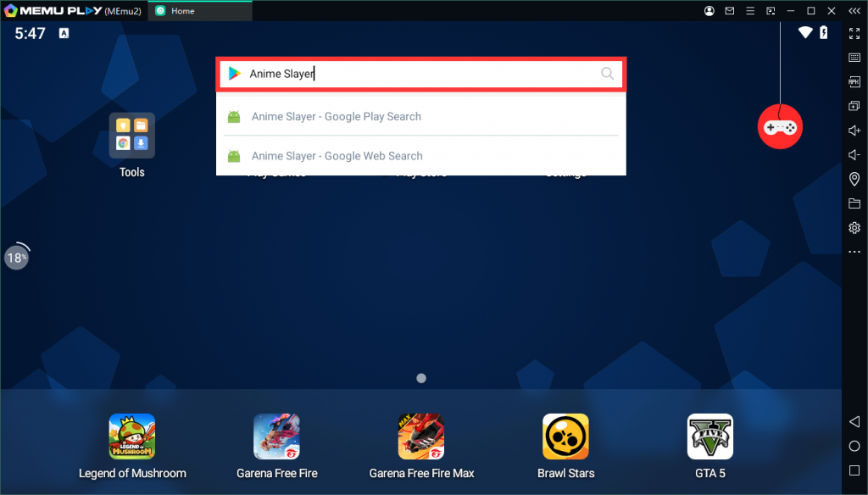This screenshot has width=868, height=495.
Task: Open keymapping via the red gamepad icon
Action: point(780,126)
